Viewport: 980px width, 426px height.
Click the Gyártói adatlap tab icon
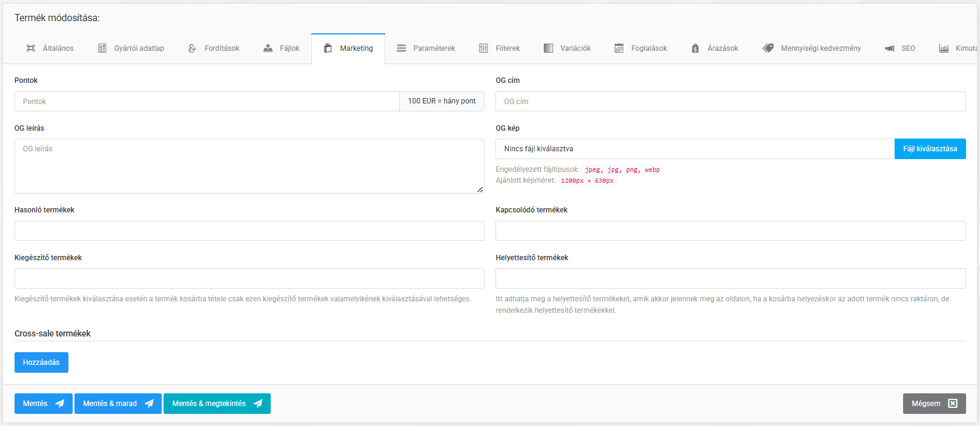pyautogui.click(x=102, y=48)
